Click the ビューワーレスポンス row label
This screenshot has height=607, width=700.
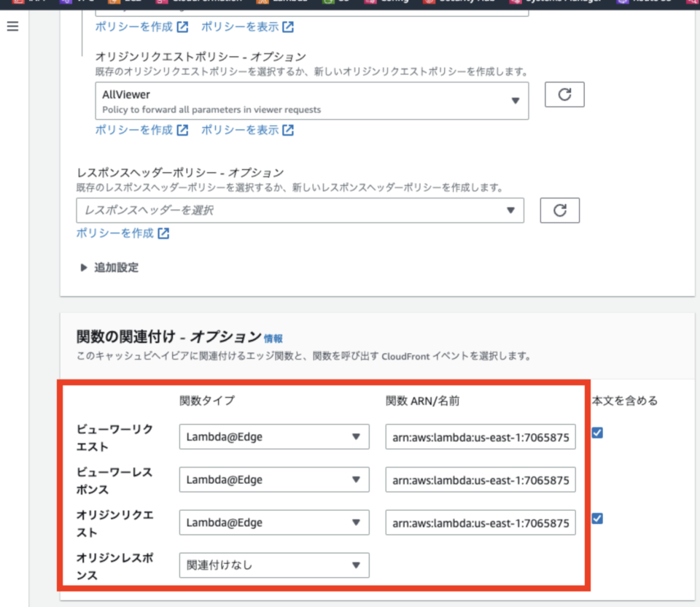coord(114,481)
